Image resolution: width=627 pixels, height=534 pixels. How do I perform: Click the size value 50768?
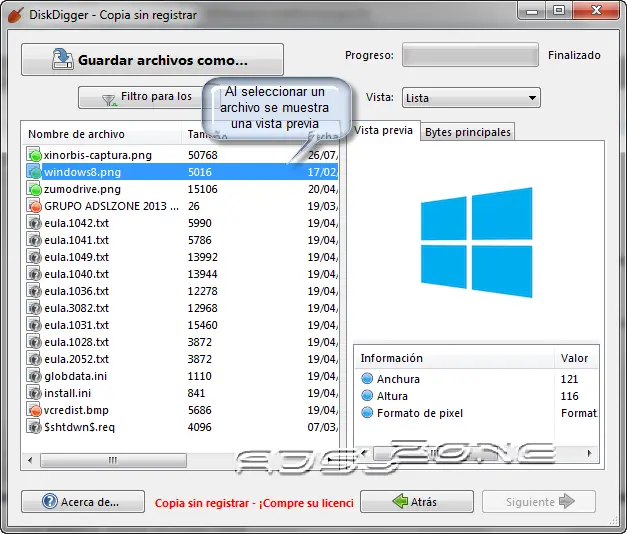point(203,155)
